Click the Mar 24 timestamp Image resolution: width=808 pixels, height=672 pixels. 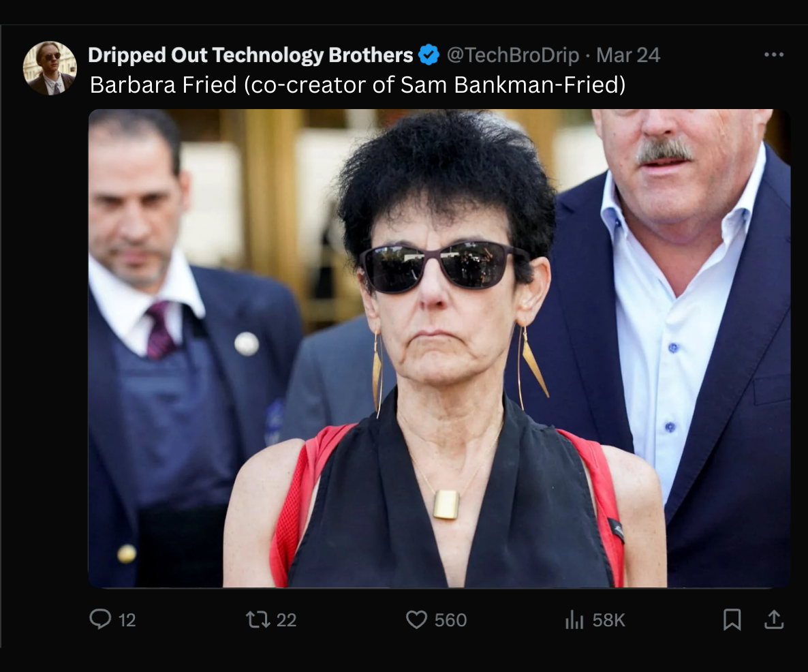[628, 55]
